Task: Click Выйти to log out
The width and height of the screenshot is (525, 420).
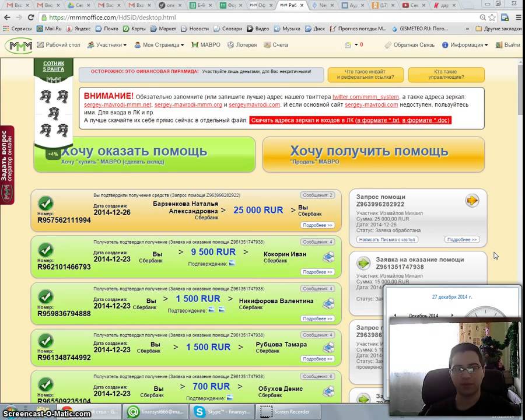Action: coord(508,45)
